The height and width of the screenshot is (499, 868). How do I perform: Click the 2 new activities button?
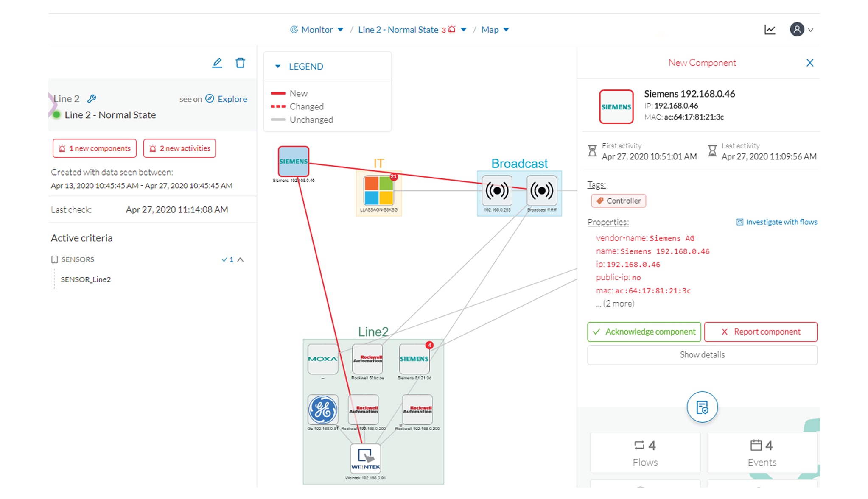[179, 148]
